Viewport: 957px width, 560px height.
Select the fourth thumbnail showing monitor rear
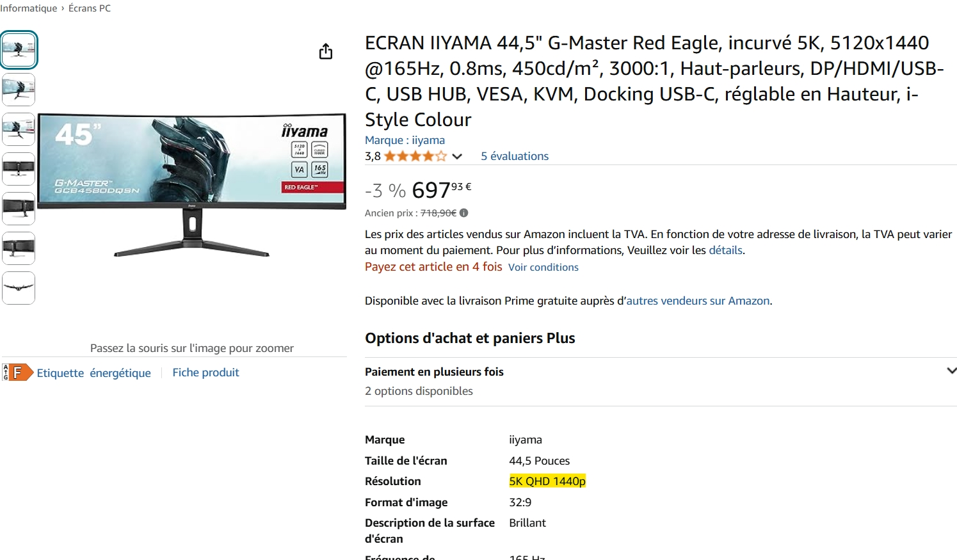19,169
